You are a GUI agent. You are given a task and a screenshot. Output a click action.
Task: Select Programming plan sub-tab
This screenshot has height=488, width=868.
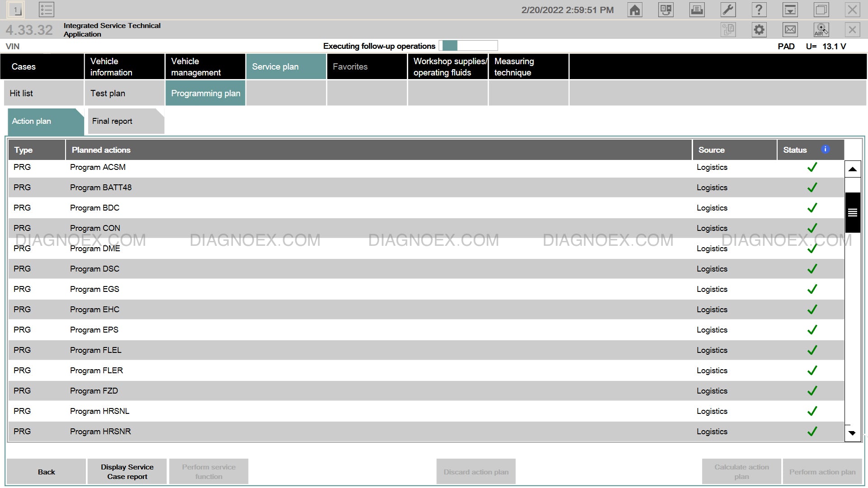coord(205,93)
